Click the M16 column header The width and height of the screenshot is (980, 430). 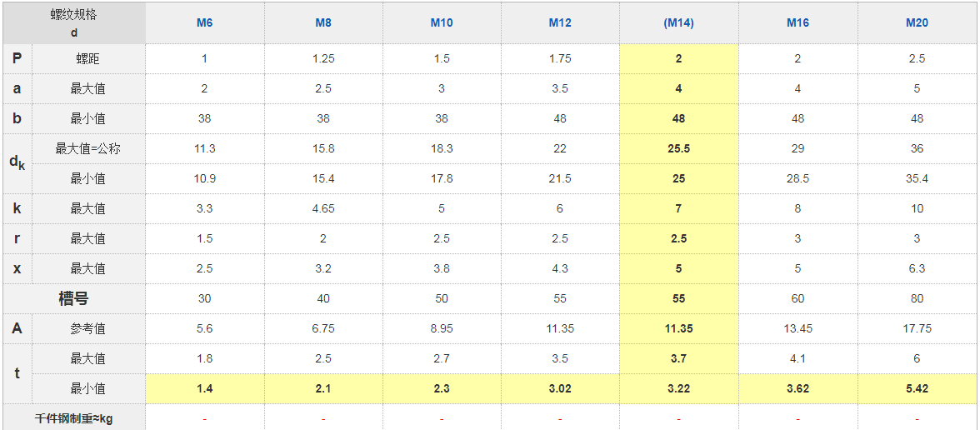797,22
